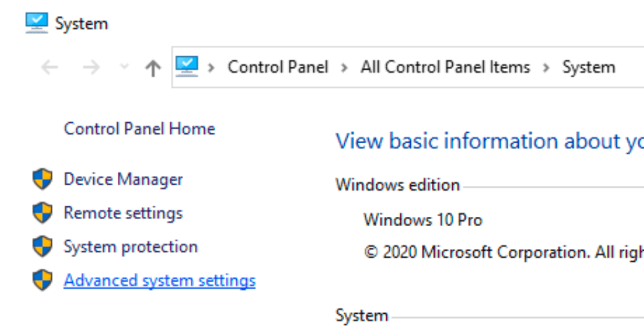Open Device Manager link
This screenshot has width=644, height=336.
[123, 179]
